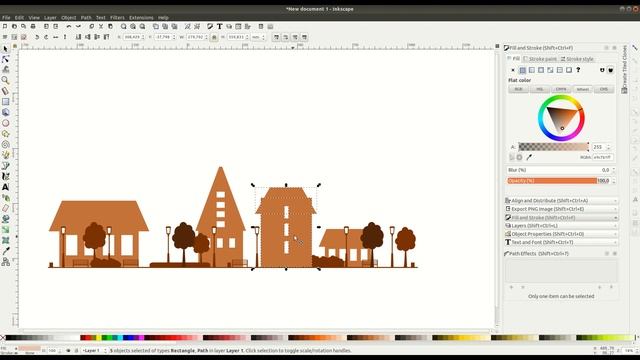The width and height of the screenshot is (640, 360).
Task: Switch to Stroke style tab
Action: coord(577,59)
